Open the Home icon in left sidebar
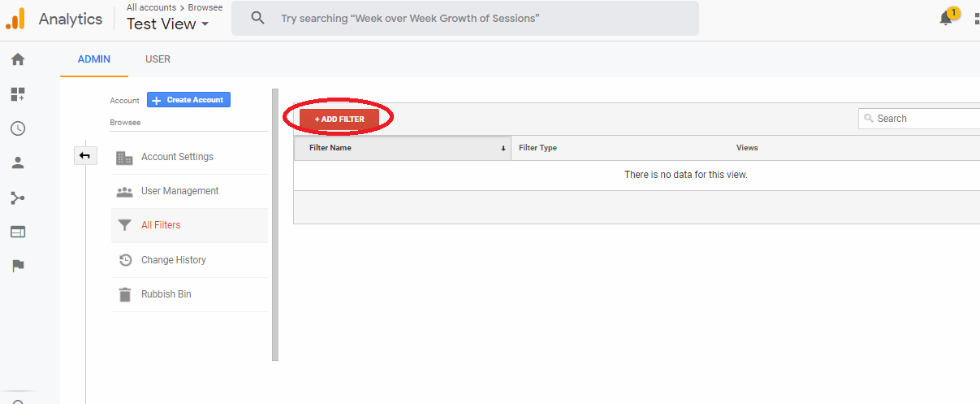980x404 pixels. 17,59
